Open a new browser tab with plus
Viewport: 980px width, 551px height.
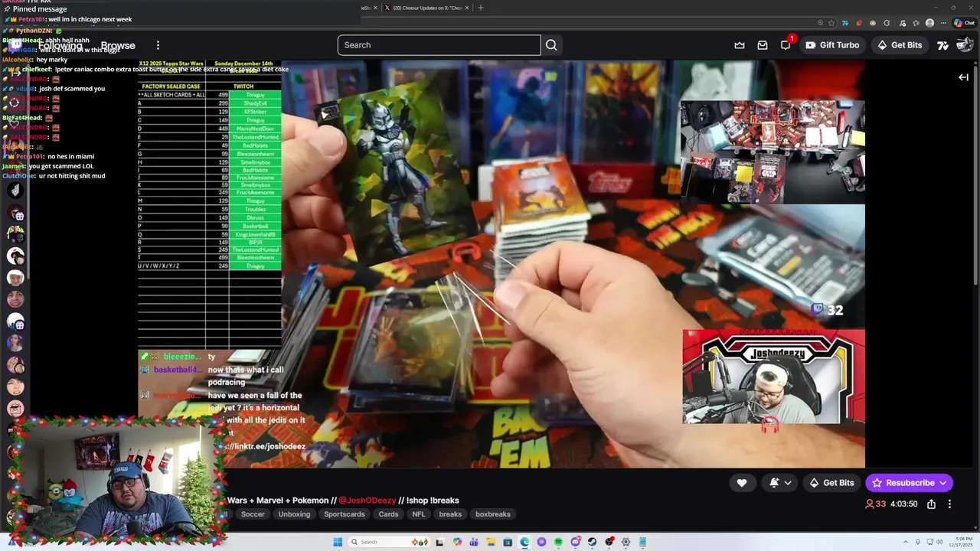point(481,8)
